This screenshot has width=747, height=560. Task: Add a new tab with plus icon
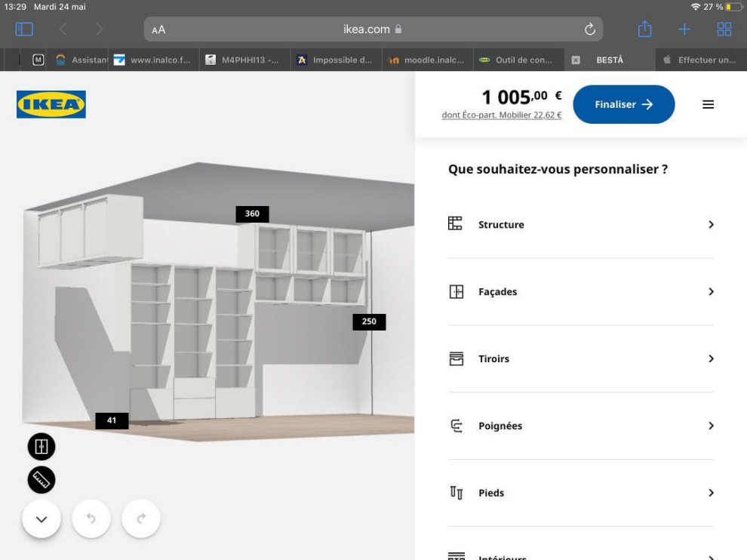[684, 29]
